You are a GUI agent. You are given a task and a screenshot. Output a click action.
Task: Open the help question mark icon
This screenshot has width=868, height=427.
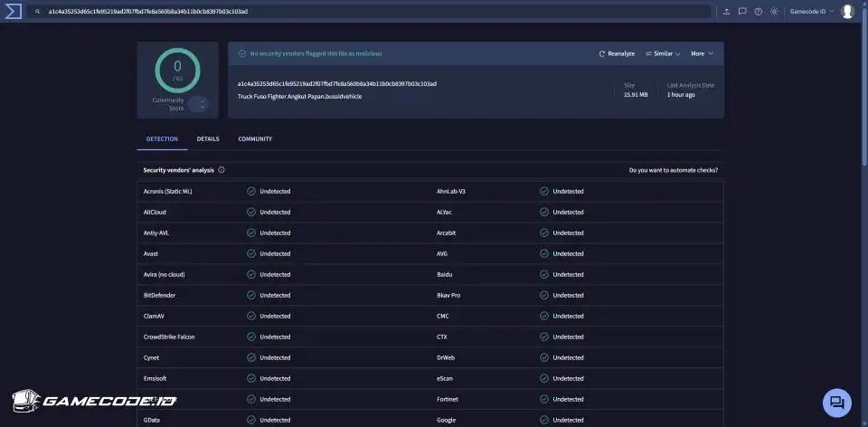(x=758, y=12)
